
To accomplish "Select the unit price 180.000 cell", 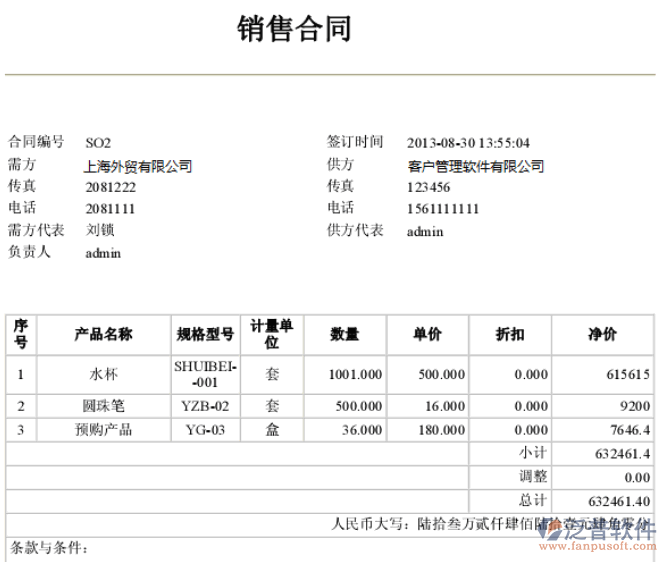I will pos(441,430).
